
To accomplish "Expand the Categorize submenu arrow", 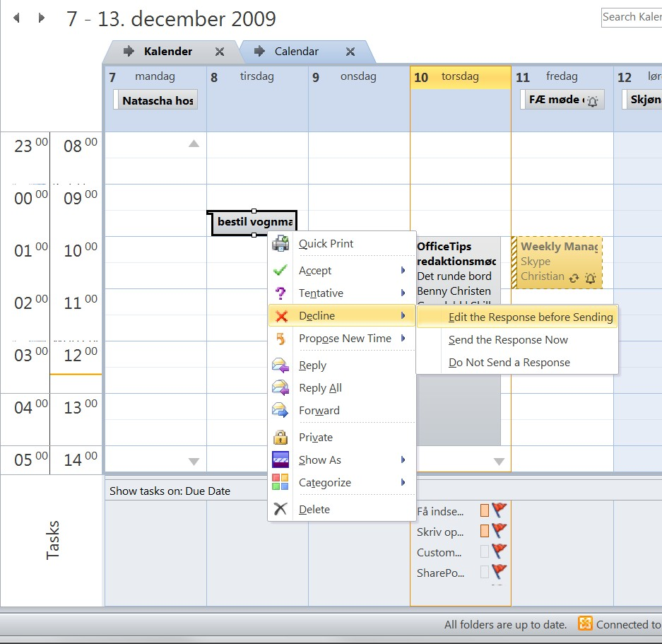I will 403,482.
